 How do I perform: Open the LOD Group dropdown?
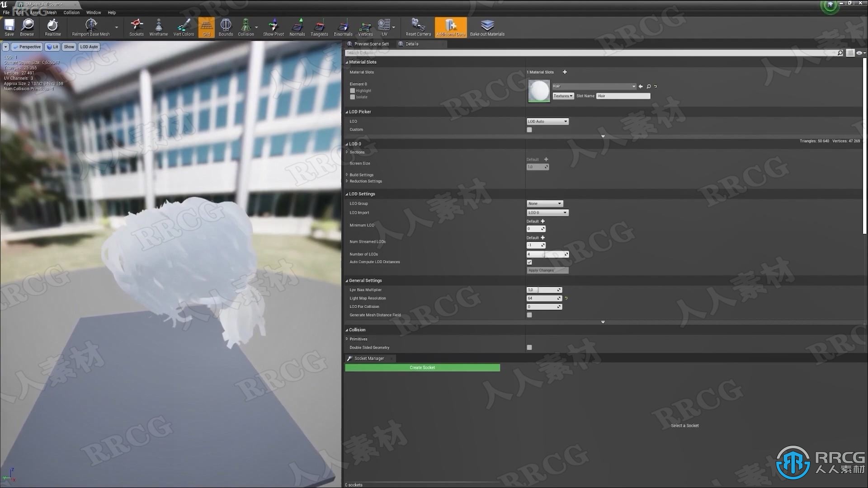pos(544,203)
